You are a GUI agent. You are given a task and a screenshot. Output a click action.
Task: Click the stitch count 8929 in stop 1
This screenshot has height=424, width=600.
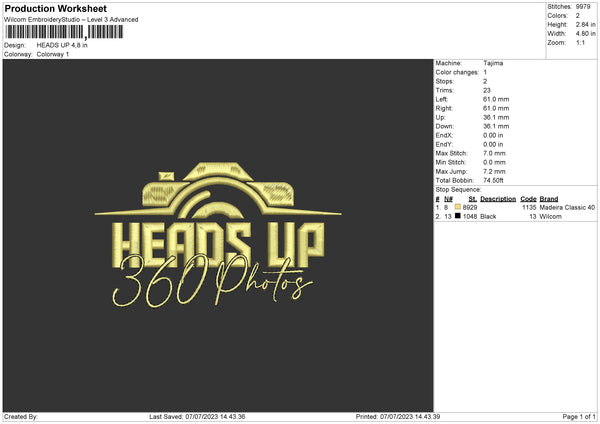click(470, 207)
